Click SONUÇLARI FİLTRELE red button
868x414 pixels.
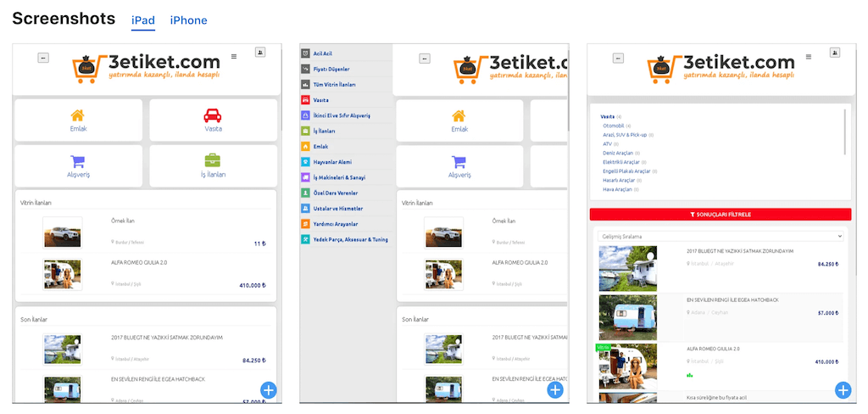pyautogui.click(x=721, y=215)
